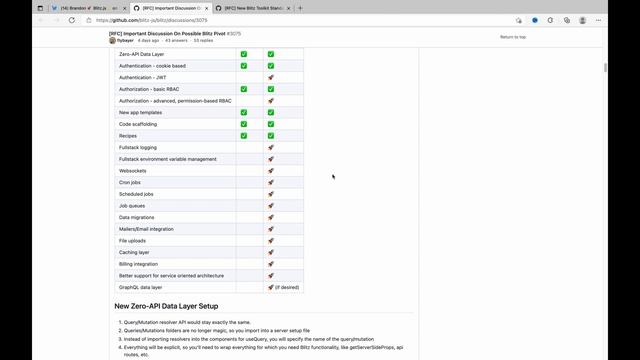
Task: Click rocket '(if desired)' in GraphQL row
Action: (x=283, y=287)
